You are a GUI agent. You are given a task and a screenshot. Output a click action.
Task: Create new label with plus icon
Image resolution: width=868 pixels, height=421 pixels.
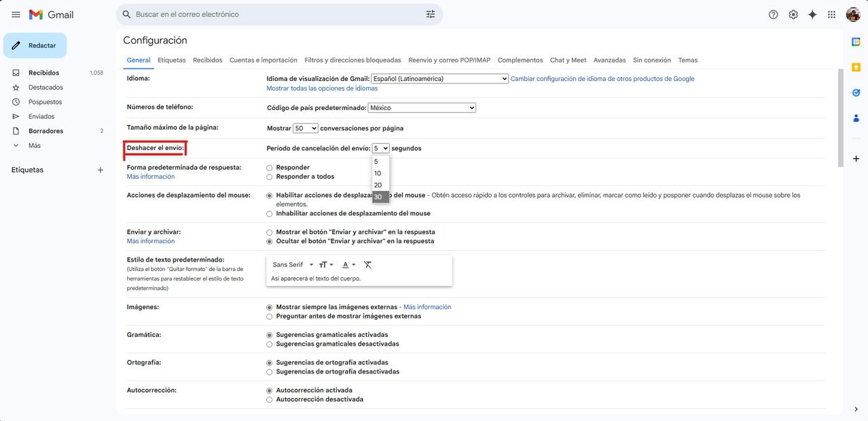101,170
